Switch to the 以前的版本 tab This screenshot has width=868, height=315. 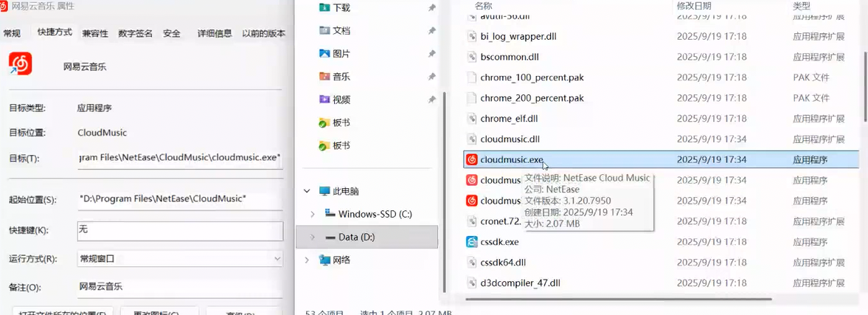[264, 33]
